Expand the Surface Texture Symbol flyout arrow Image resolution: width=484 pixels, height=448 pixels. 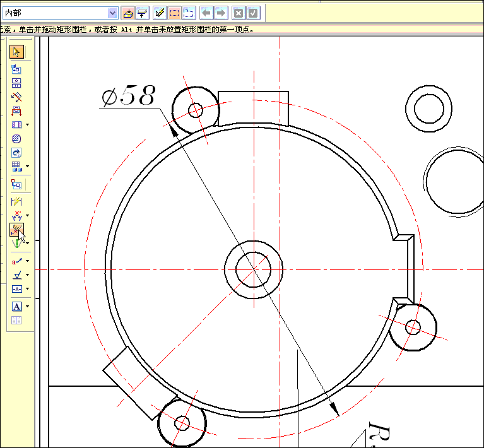point(28,274)
